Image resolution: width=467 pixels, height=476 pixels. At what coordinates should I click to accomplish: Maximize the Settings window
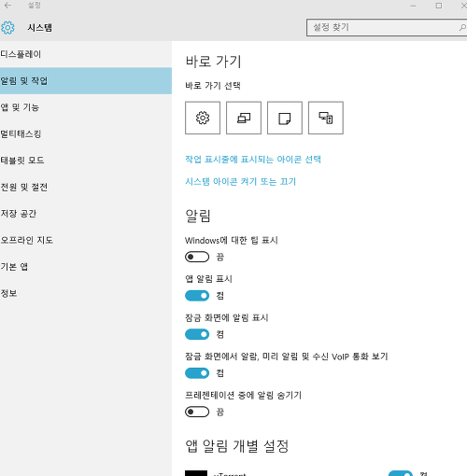439,6
